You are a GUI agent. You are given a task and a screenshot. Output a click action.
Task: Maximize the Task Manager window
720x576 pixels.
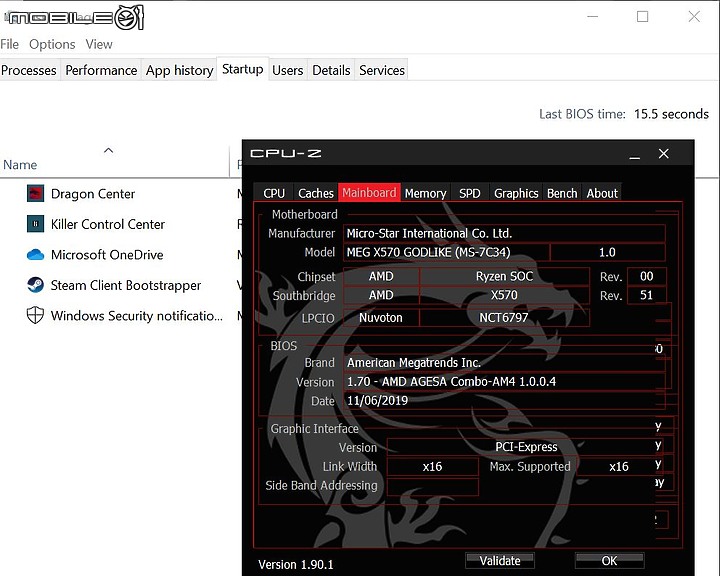click(x=642, y=17)
